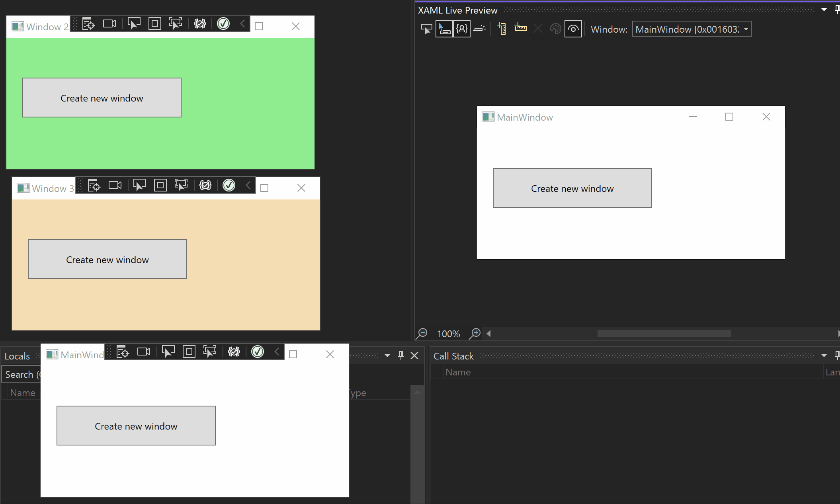Open the Call Stack panel options dropdown
840x504 pixels.
[823, 355]
